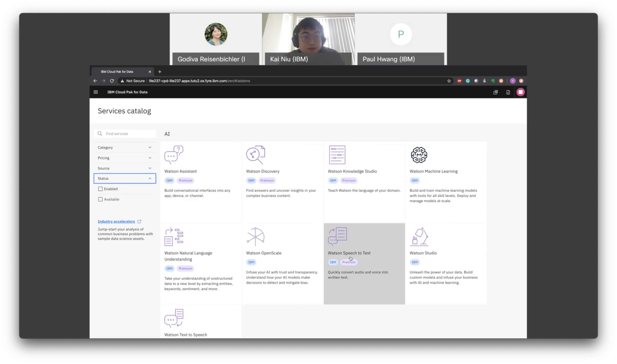Click the Not Secure warning icon

click(x=122, y=81)
